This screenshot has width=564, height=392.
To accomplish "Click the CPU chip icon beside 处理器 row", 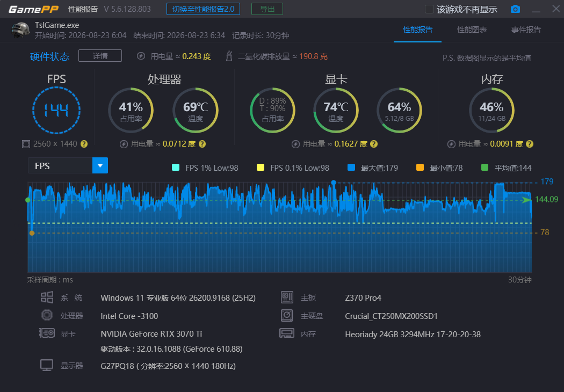I will pyautogui.click(x=47, y=315).
